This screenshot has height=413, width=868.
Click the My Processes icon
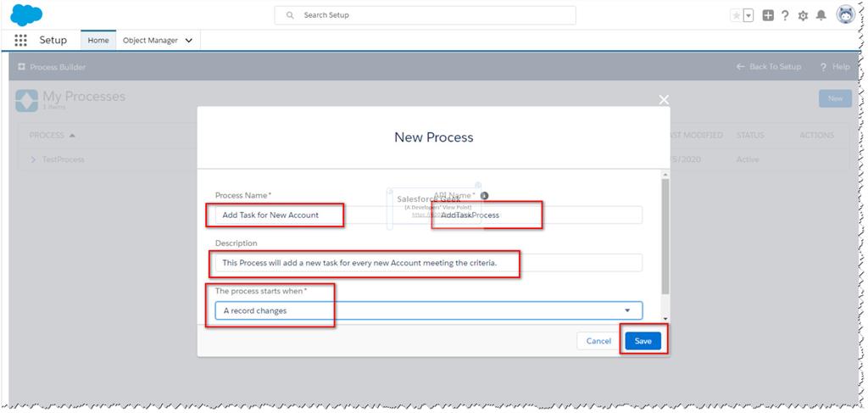click(x=26, y=101)
